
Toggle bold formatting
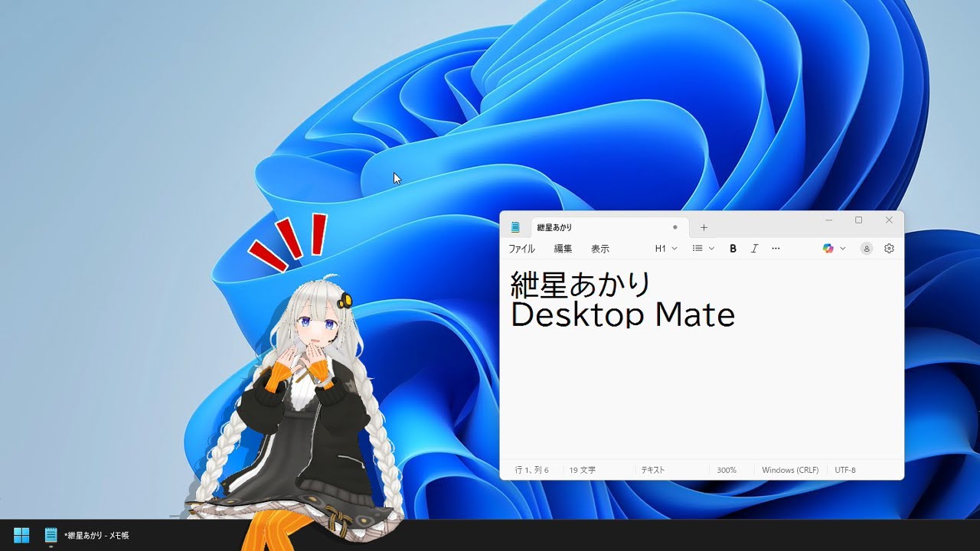click(x=733, y=249)
